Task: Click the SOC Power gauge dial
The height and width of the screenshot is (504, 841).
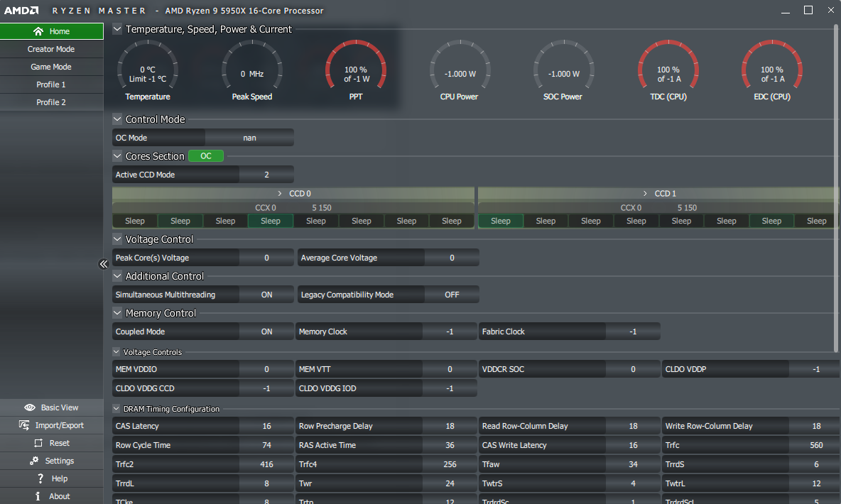Action: pos(564,65)
